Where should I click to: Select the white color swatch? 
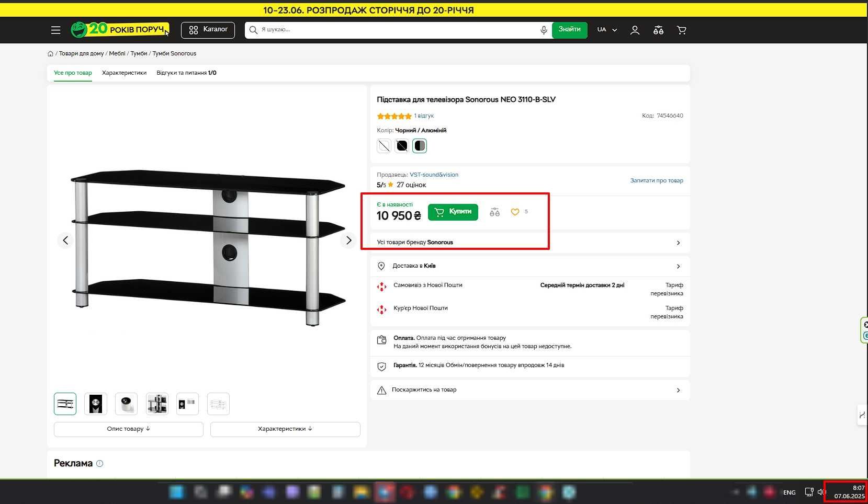tap(384, 146)
